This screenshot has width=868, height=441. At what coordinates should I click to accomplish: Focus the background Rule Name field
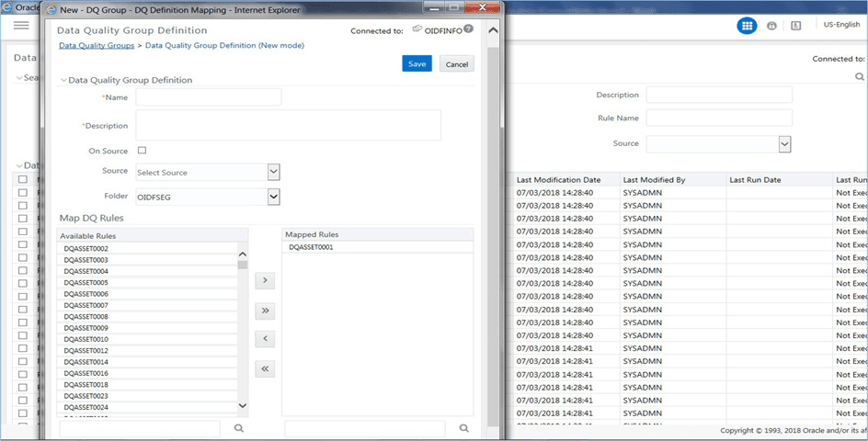[x=719, y=118]
